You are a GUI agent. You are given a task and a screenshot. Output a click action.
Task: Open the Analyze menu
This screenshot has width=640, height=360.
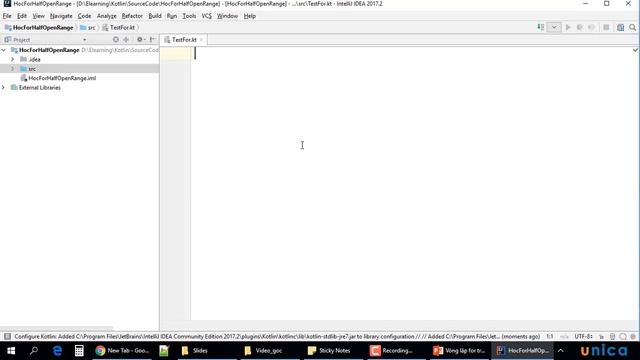tap(107, 16)
